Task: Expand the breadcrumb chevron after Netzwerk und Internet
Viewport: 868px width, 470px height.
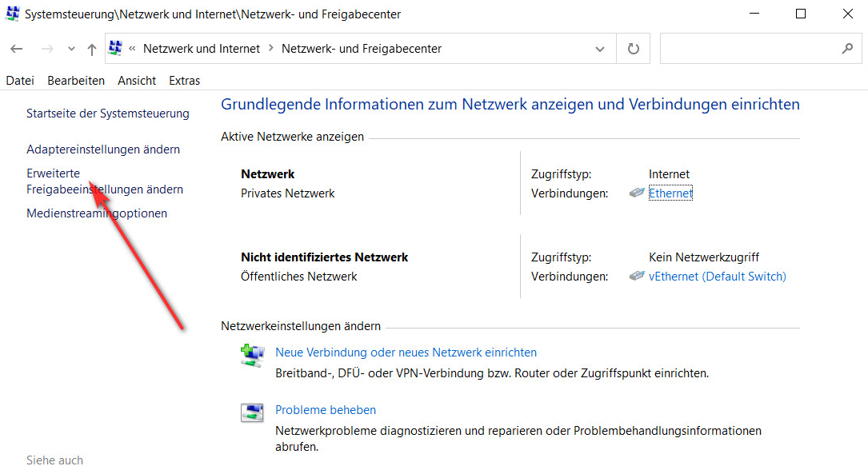Action: (x=271, y=49)
